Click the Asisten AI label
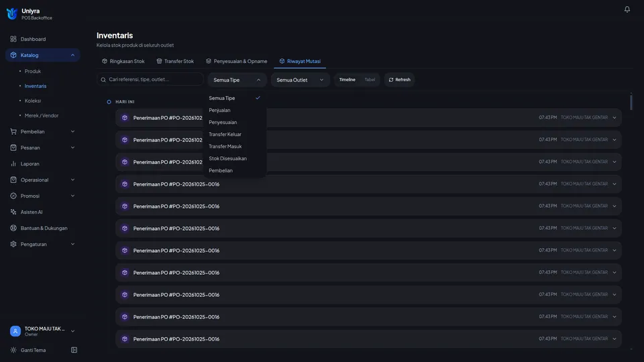 point(32,212)
